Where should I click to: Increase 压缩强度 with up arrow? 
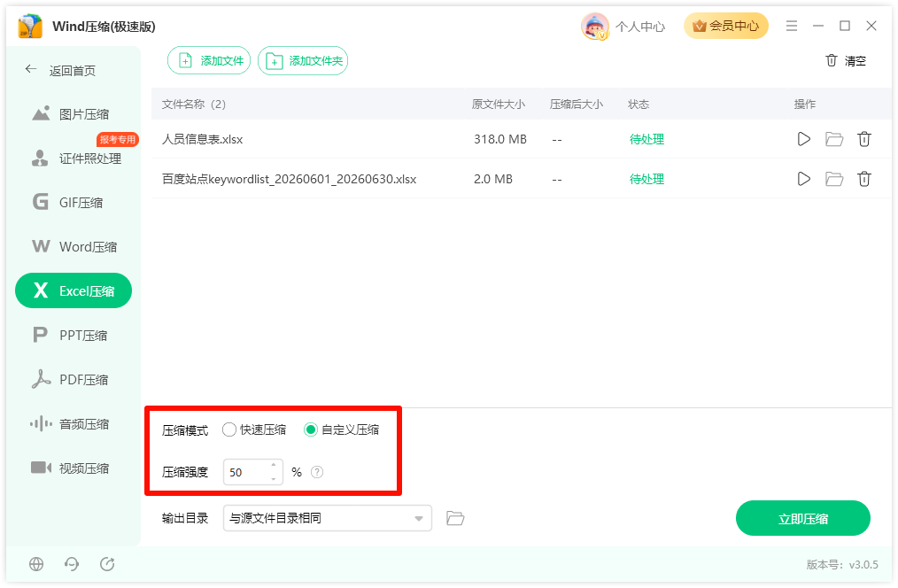click(x=274, y=466)
